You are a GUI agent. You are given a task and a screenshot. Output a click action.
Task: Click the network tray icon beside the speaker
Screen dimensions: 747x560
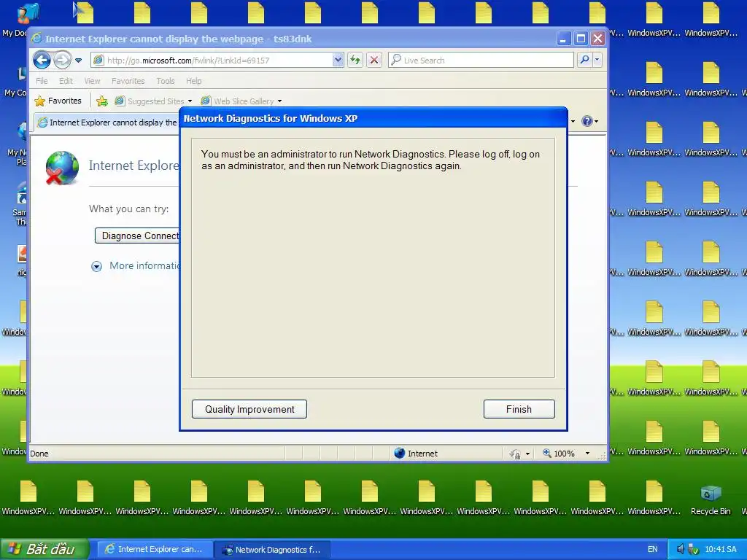point(693,549)
